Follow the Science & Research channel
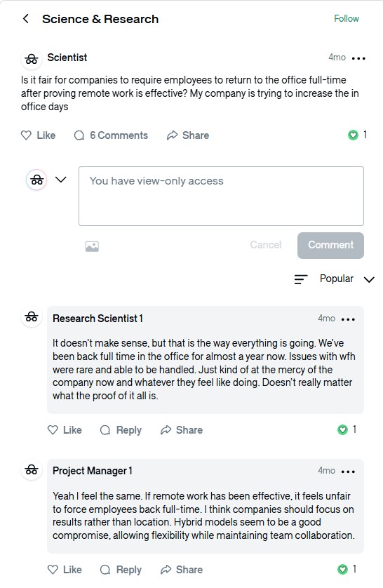Viewport: 383px width, 588px height. point(347,19)
